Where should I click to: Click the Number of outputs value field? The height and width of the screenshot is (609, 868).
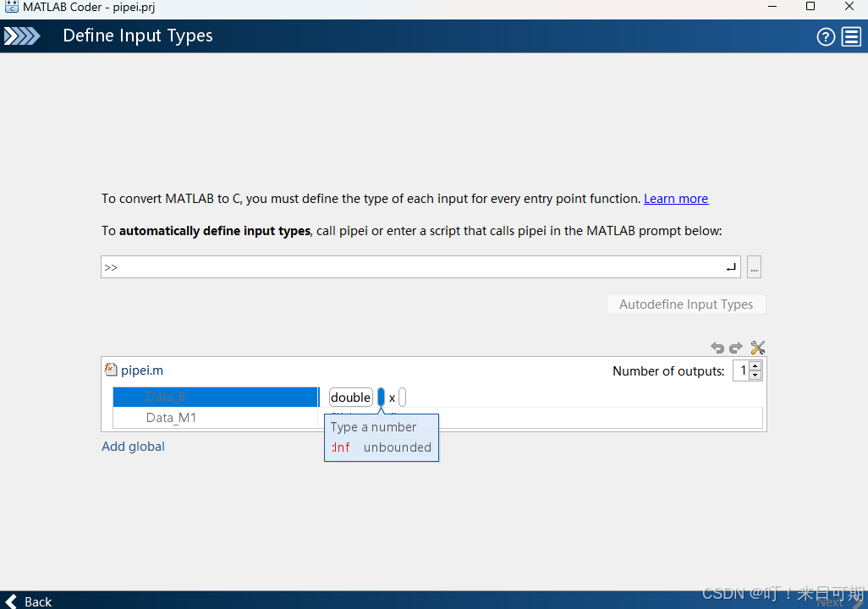point(742,370)
